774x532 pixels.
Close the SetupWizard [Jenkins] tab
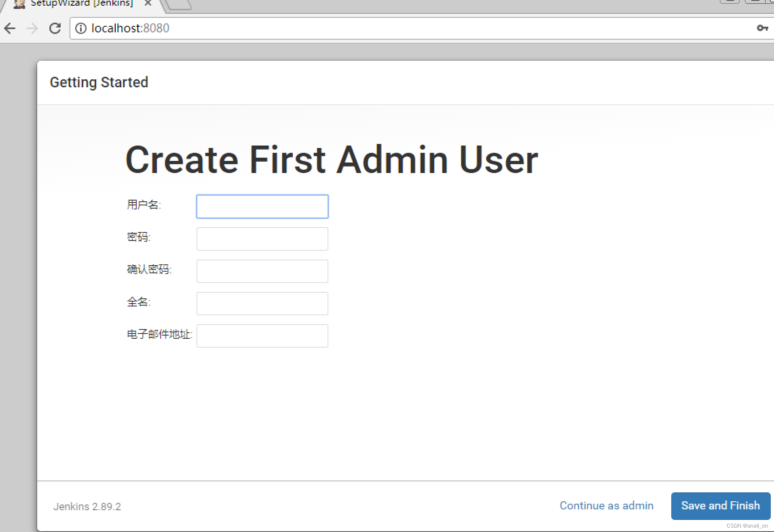[148, 3]
